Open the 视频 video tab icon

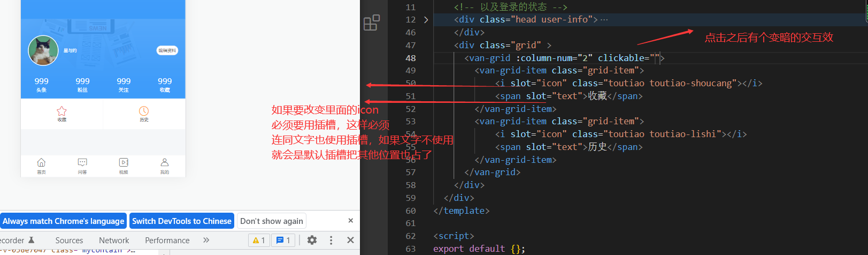(x=124, y=162)
